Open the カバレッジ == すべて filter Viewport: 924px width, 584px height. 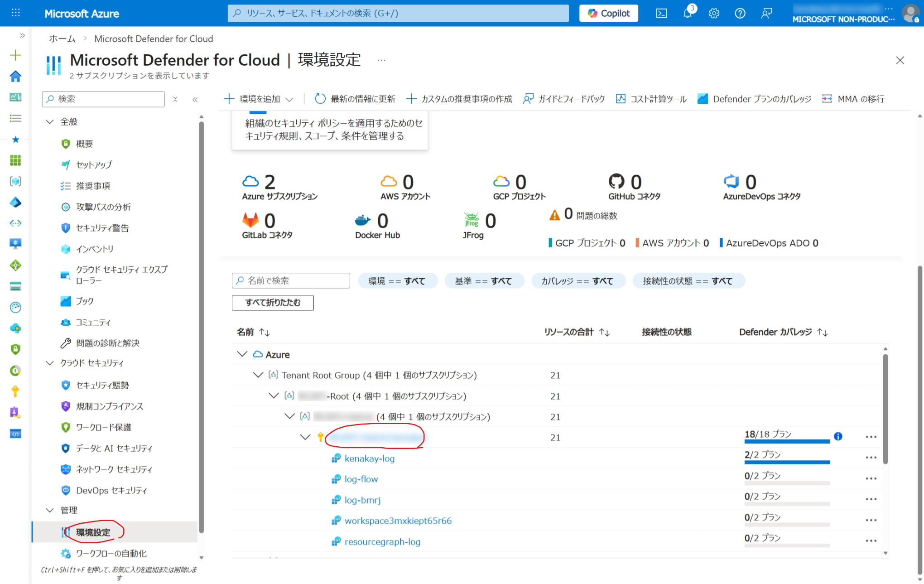(x=578, y=280)
